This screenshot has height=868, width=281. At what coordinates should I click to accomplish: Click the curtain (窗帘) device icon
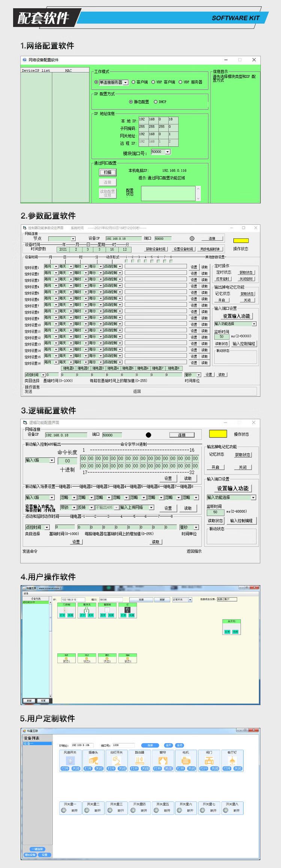point(163,761)
